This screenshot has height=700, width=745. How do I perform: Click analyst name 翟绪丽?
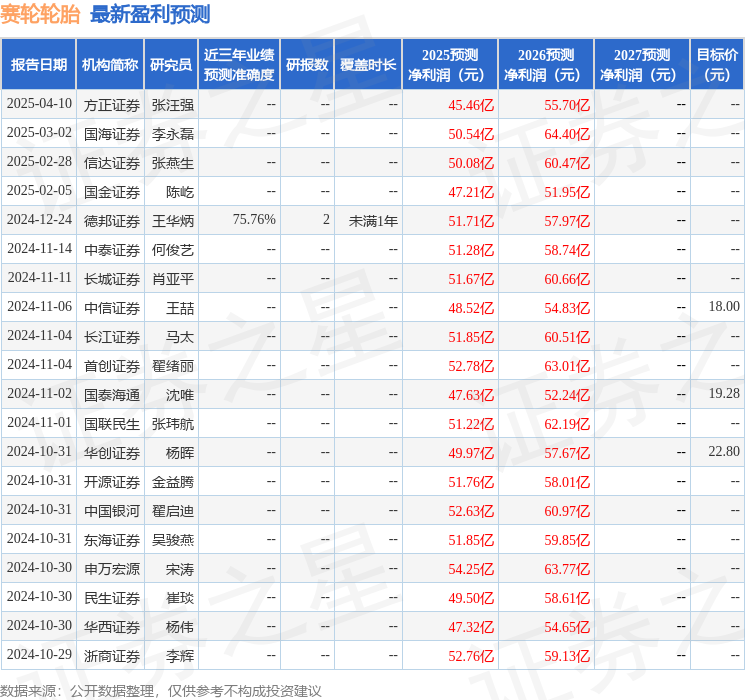tap(173, 366)
